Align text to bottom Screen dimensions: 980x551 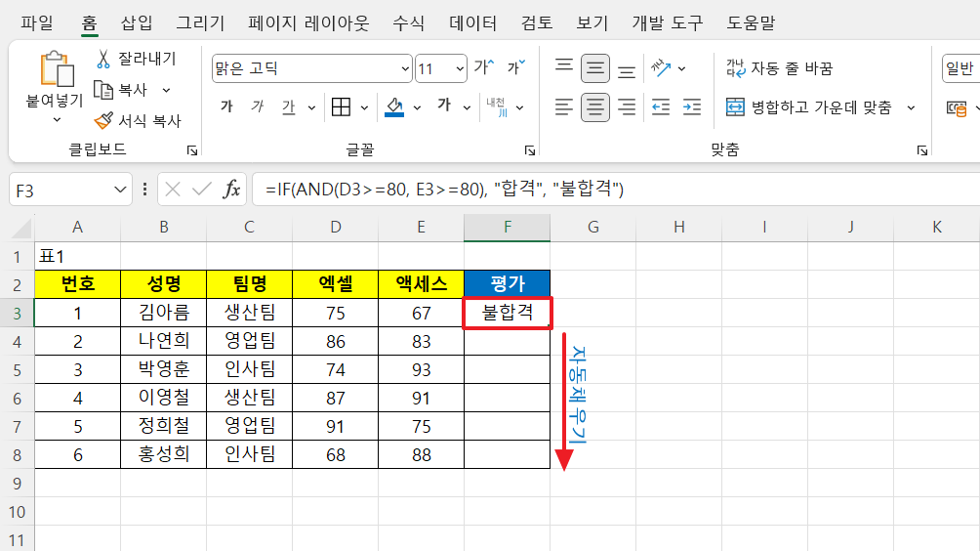pos(627,70)
